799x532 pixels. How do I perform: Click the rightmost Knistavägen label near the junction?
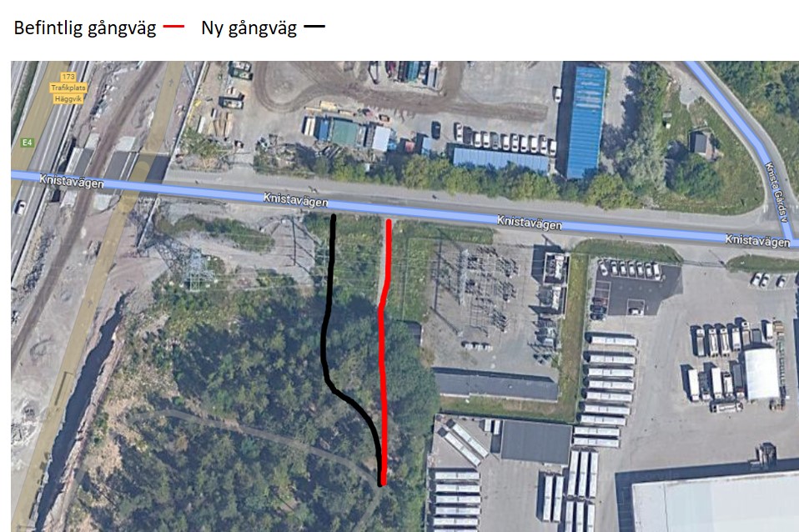pyautogui.click(x=757, y=240)
